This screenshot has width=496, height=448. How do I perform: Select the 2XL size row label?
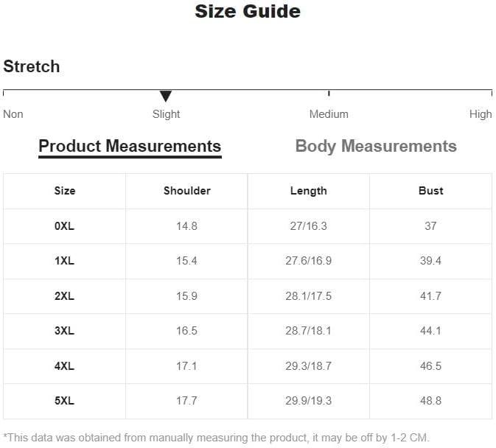pyautogui.click(x=65, y=296)
